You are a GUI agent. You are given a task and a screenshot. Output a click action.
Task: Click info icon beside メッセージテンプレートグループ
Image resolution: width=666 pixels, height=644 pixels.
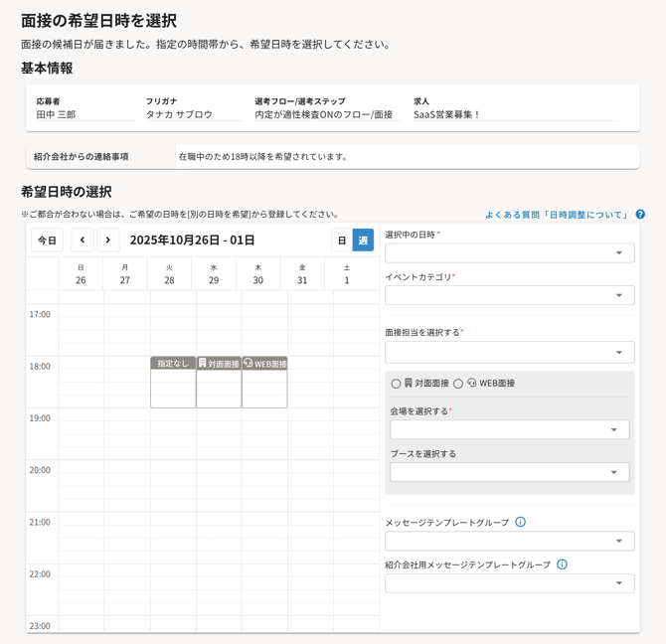(520, 522)
